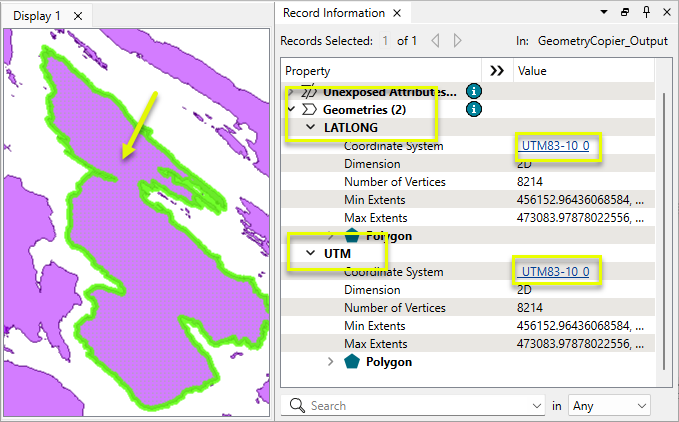Collapse the LATLONG geometry node
This screenshot has height=422, width=679.
[310, 127]
